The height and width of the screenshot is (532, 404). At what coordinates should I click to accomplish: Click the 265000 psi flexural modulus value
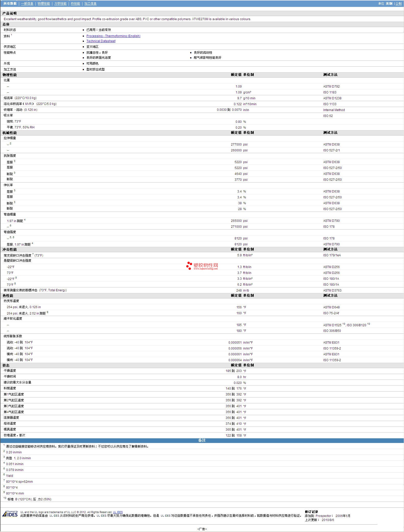(239, 221)
